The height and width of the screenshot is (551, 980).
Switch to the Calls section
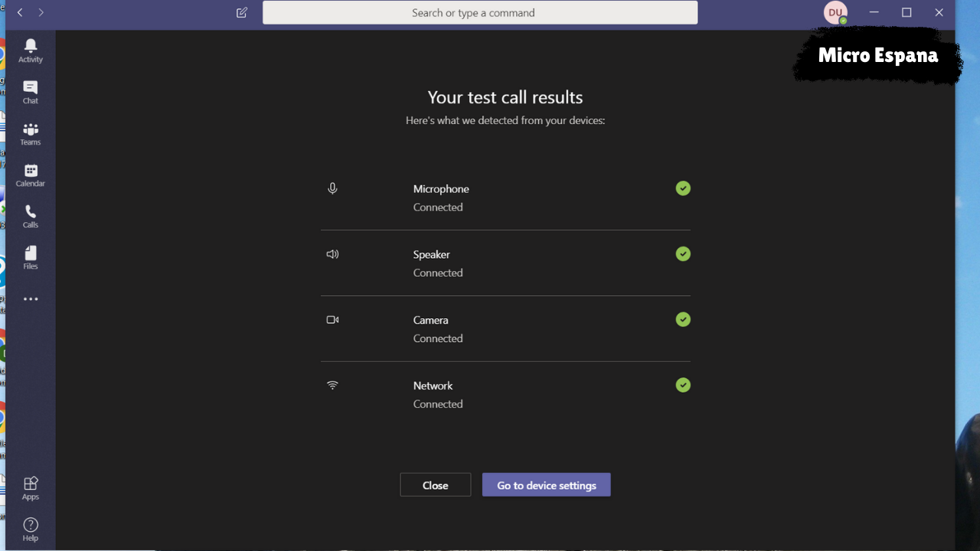[x=31, y=216]
